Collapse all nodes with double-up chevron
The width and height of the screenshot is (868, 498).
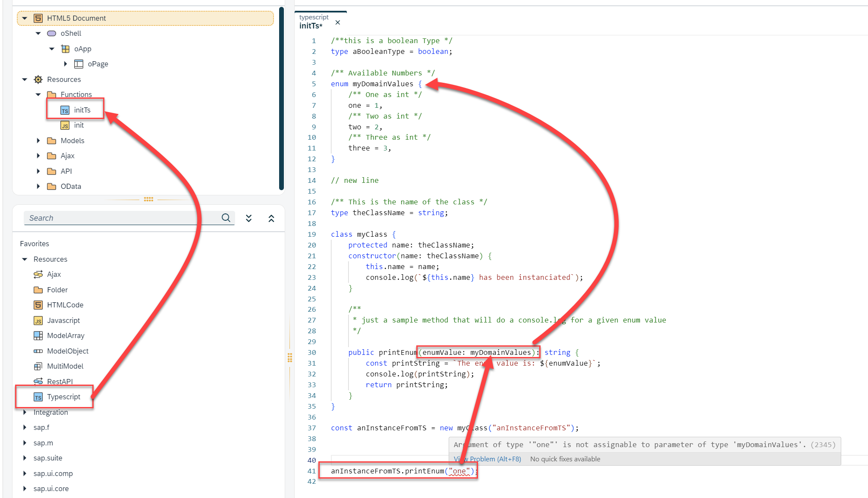[271, 218]
